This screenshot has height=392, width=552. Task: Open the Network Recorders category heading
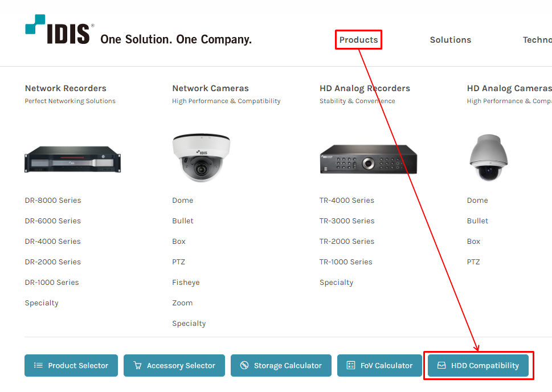[x=66, y=88]
